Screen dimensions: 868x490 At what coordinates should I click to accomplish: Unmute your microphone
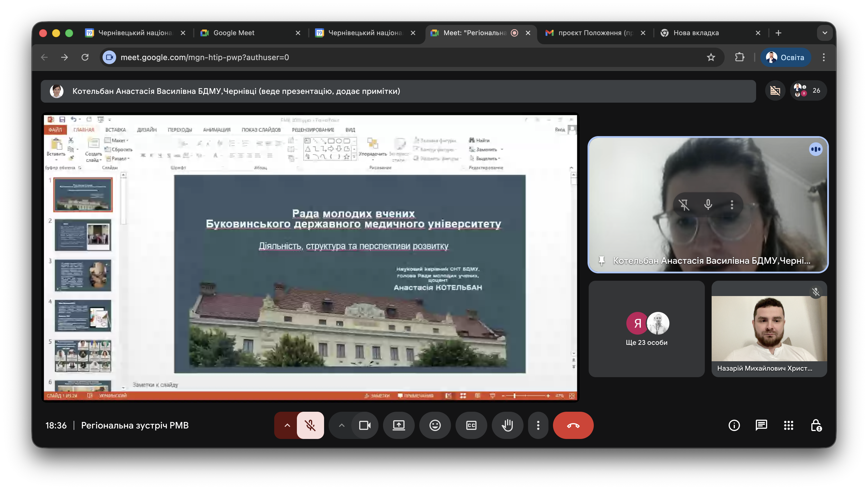310,425
